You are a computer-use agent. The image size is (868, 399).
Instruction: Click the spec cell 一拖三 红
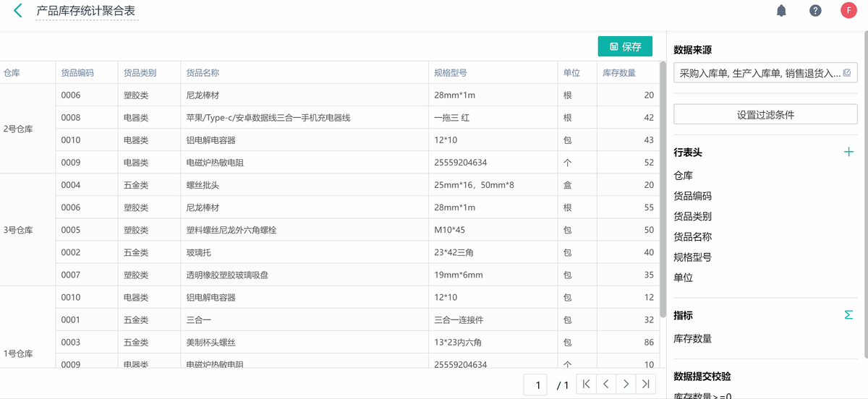coord(493,118)
